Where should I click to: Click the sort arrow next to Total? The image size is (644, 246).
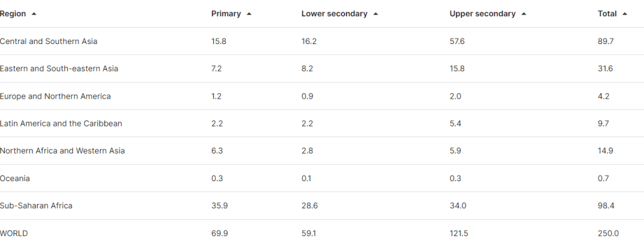click(625, 14)
